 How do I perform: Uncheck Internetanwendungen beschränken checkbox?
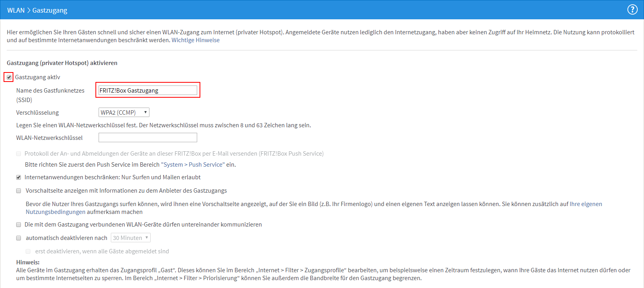[x=19, y=177]
